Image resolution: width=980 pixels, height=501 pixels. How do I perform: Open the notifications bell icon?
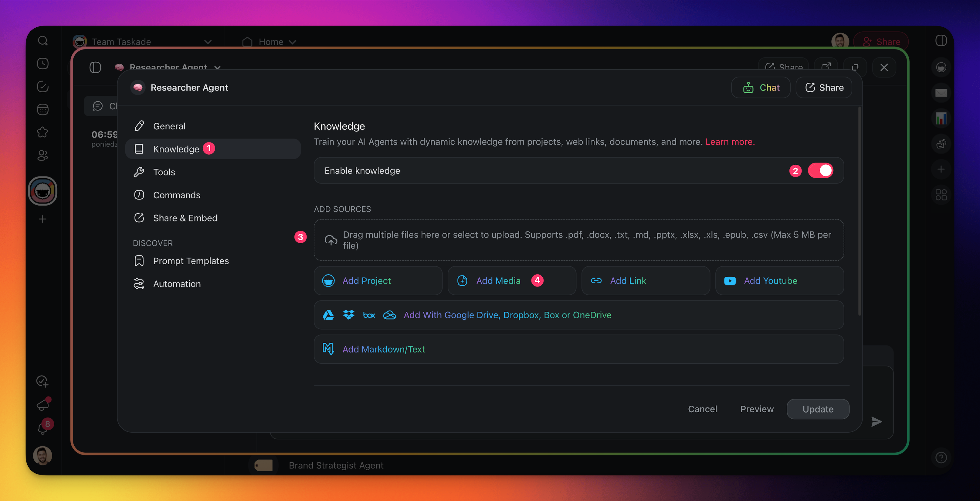tap(42, 429)
